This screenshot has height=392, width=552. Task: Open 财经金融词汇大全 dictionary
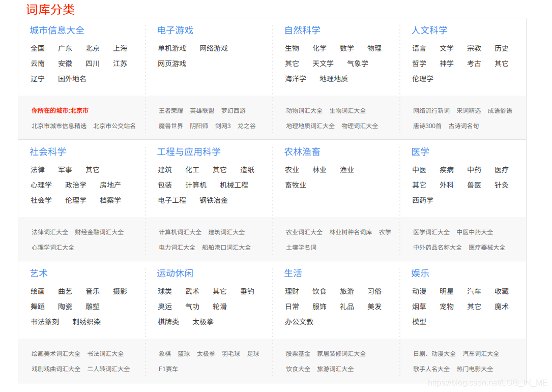point(99,232)
